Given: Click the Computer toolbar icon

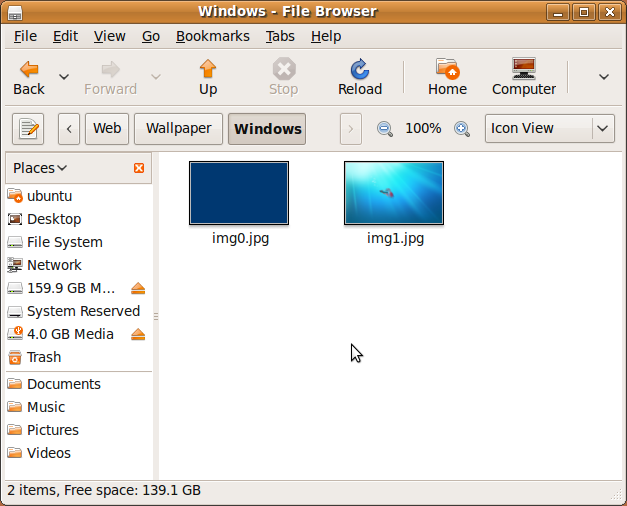Looking at the screenshot, I should (523, 69).
